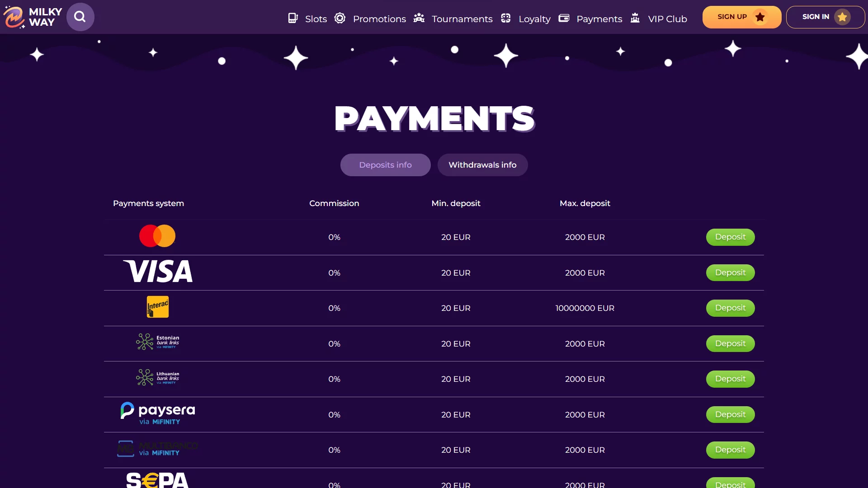Click the PAYMENTS page heading
Screen dimensions: 868x488
pyautogui.click(x=434, y=118)
